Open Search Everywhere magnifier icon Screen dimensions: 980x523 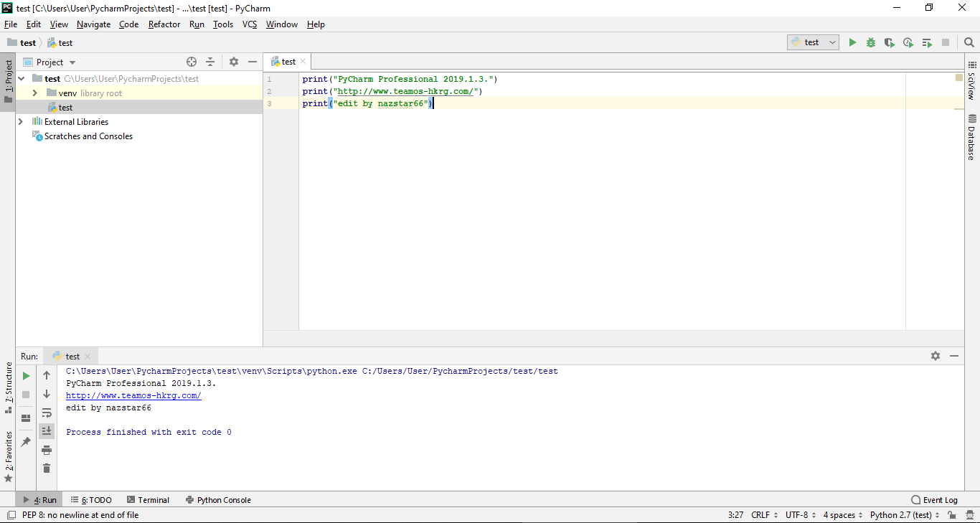tap(969, 43)
